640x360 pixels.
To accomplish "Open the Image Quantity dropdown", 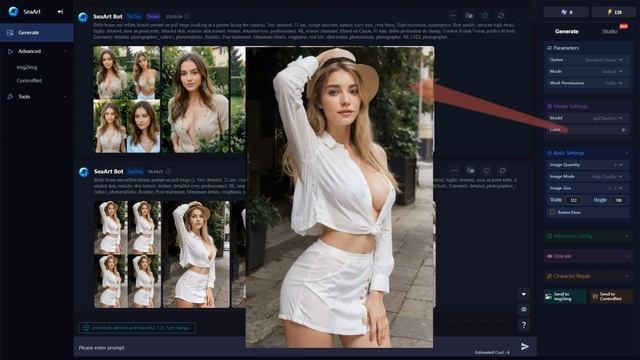I will (588, 165).
